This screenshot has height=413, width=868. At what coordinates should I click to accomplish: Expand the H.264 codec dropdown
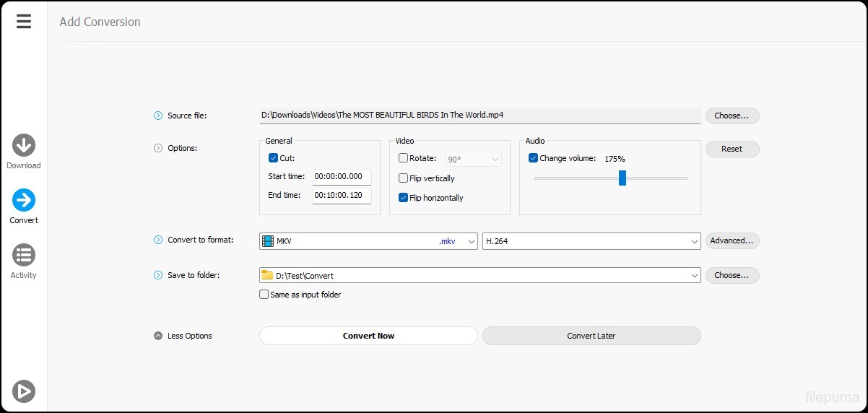click(591, 241)
